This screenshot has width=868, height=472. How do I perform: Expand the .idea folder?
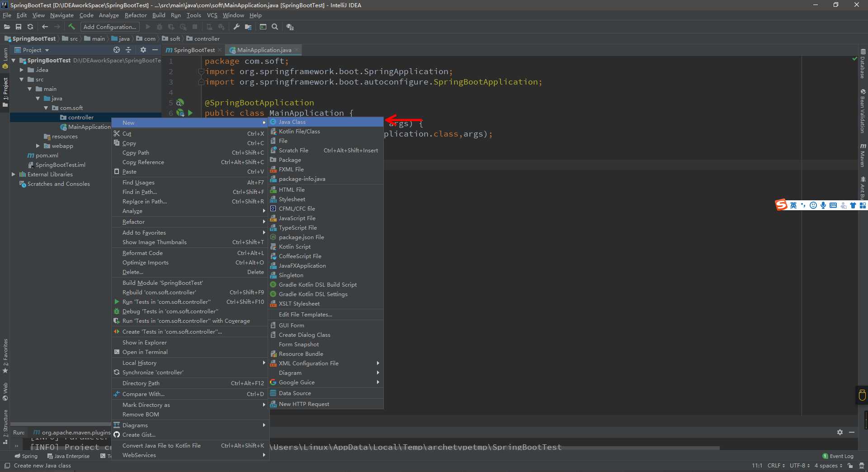pos(21,70)
